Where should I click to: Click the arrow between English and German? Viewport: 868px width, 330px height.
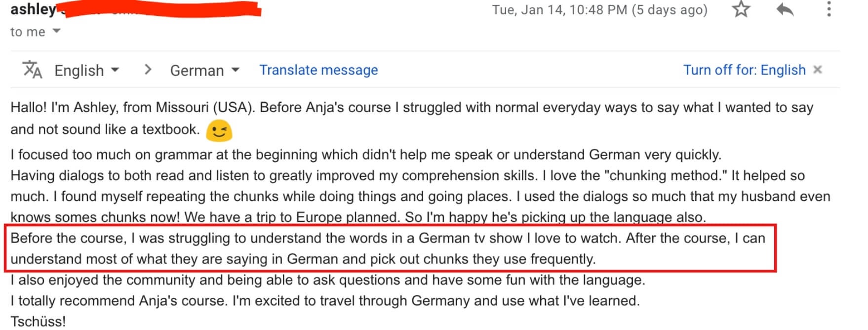click(x=148, y=70)
